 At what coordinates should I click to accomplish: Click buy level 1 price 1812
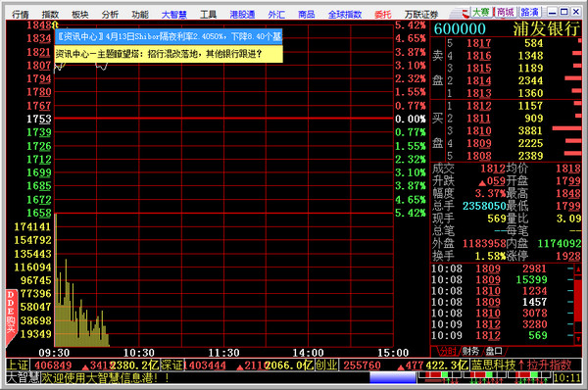(479, 106)
